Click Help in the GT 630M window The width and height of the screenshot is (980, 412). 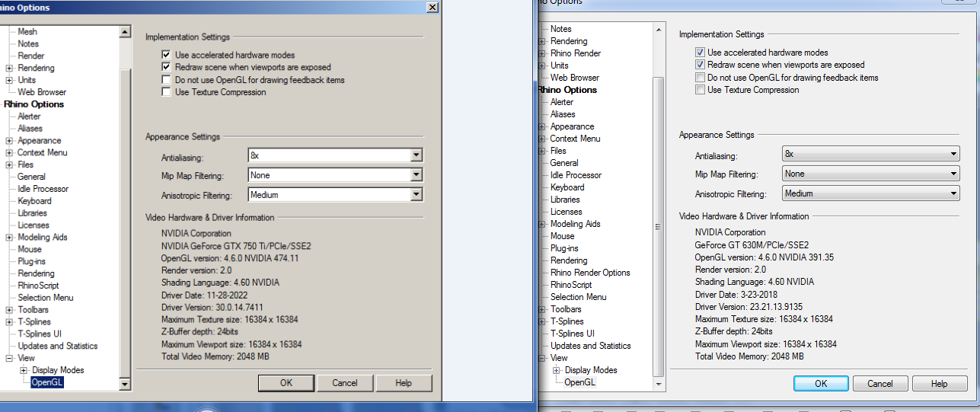(940, 384)
